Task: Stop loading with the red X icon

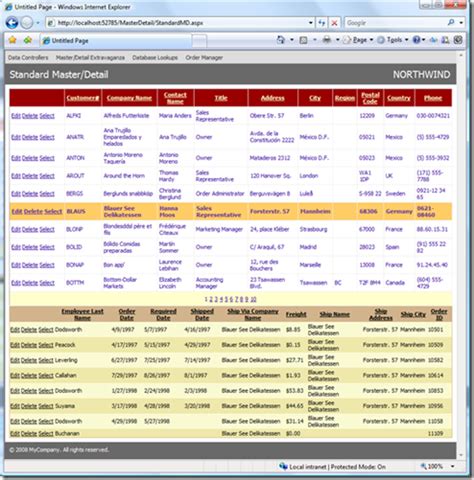Action: click(x=334, y=23)
